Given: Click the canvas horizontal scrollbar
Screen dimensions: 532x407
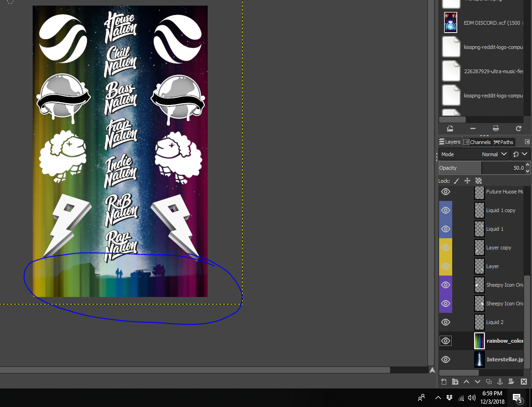Looking at the screenshot, I should pos(195,370).
